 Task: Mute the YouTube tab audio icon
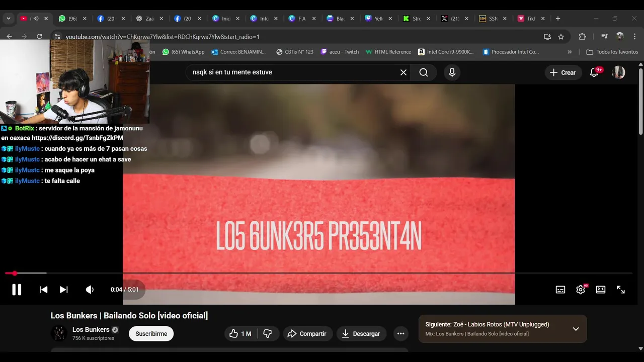coord(36,19)
